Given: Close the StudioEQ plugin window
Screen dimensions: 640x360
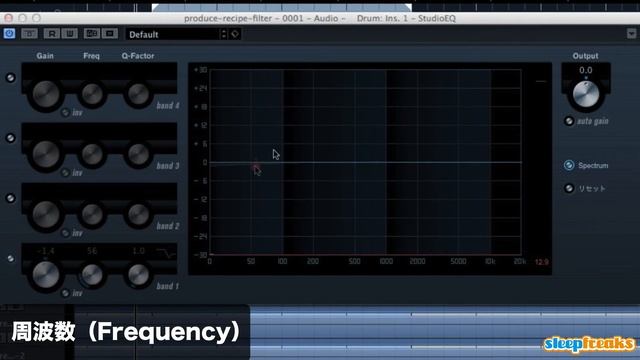Looking at the screenshot, I should pyautogui.click(x=9, y=18).
